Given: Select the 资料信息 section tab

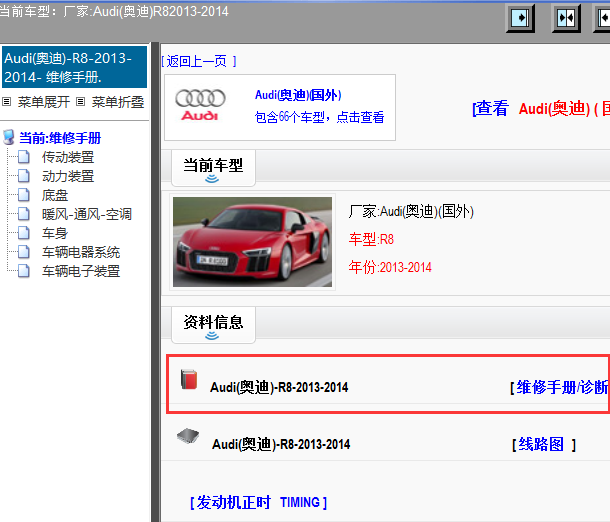Looking at the screenshot, I should point(214,325).
